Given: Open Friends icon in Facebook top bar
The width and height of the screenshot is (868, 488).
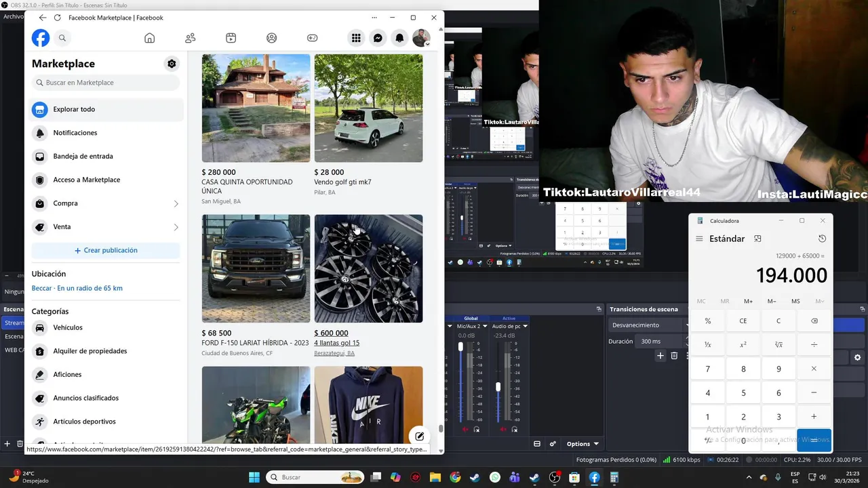Looking at the screenshot, I should pyautogui.click(x=191, y=38).
